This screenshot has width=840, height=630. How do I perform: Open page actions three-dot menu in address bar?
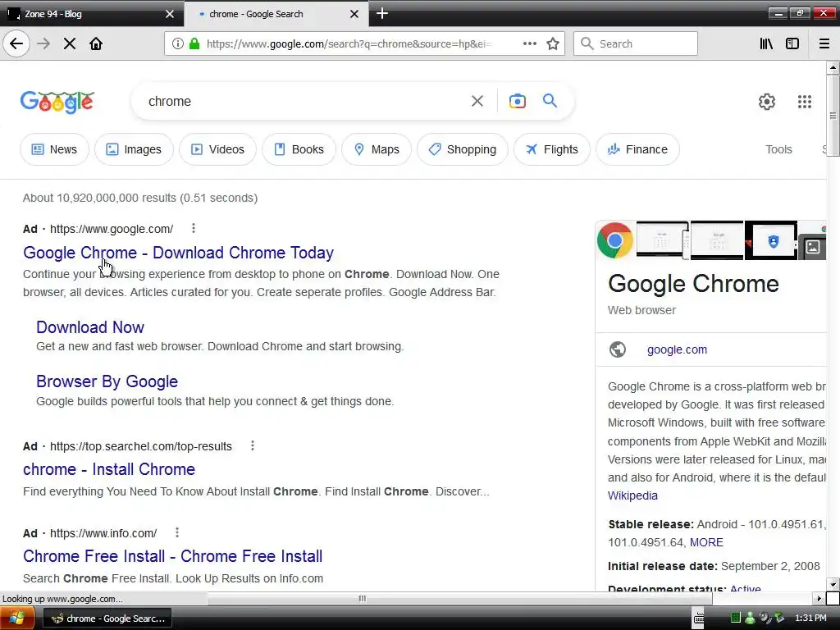tap(530, 44)
